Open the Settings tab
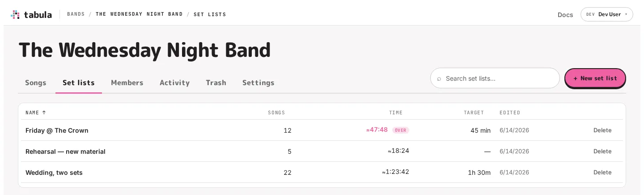 pos(258,82)
